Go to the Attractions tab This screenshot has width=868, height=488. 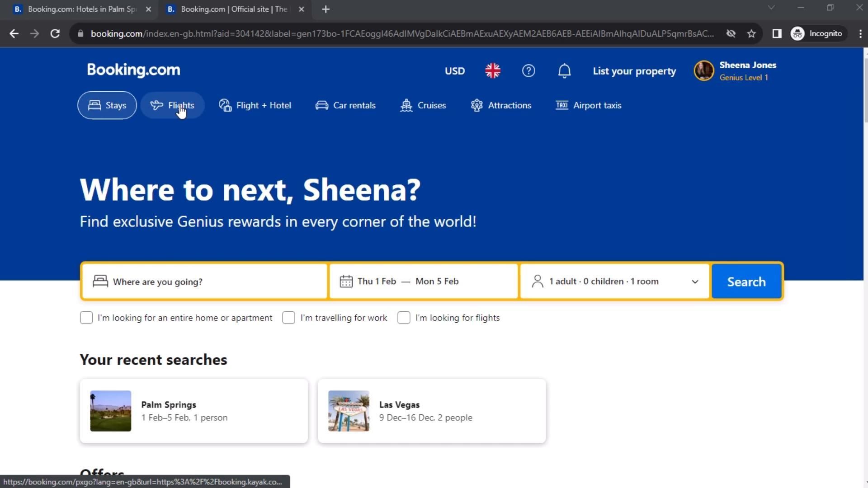[501, 105]
